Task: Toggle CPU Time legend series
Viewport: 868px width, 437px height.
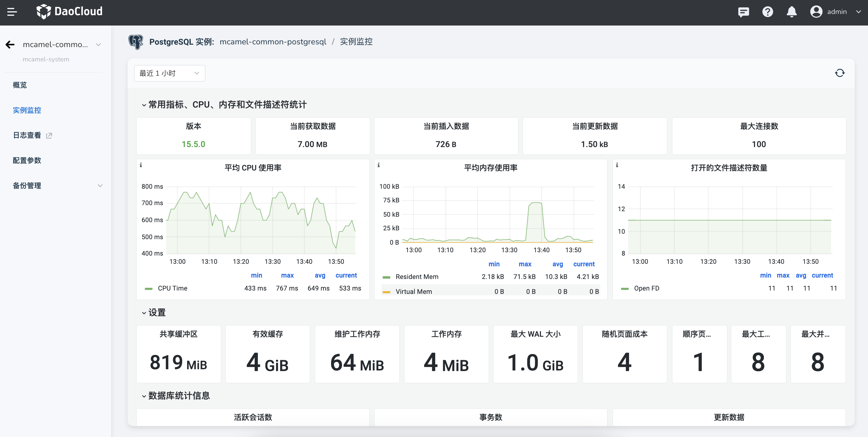Action: (172, 288)
